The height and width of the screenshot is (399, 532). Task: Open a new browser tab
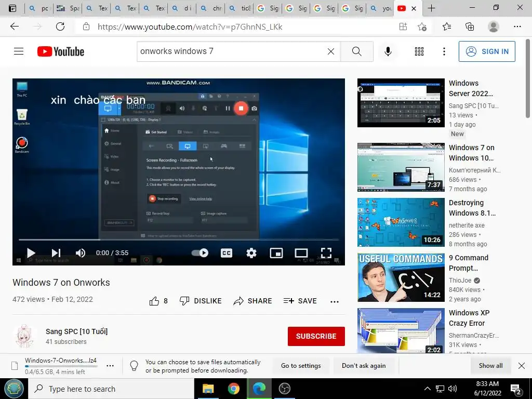click(431, 8)
